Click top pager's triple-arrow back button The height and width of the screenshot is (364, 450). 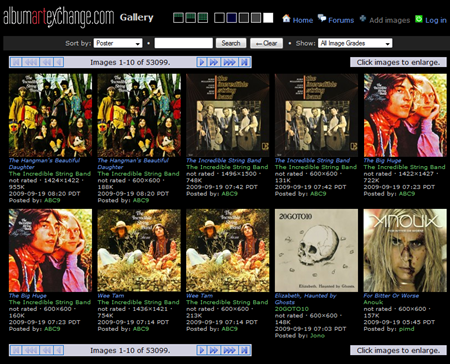(x=31, y=62)
